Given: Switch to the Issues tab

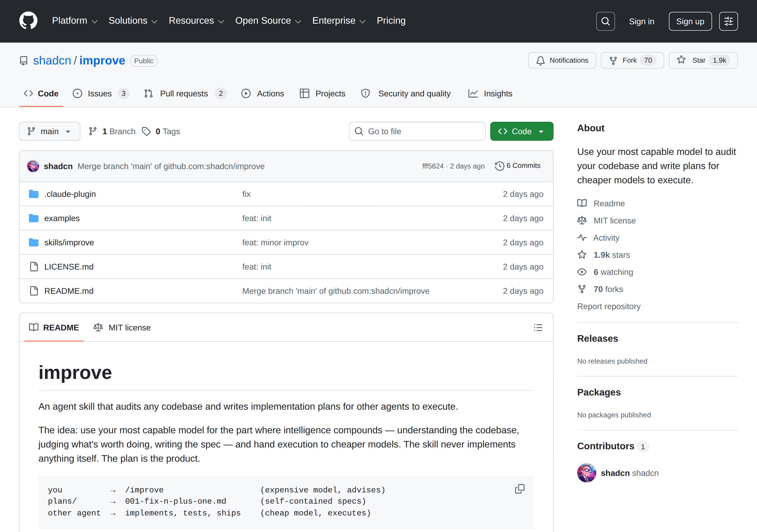Looking at the screenshot, I should (x=101, y=94).
